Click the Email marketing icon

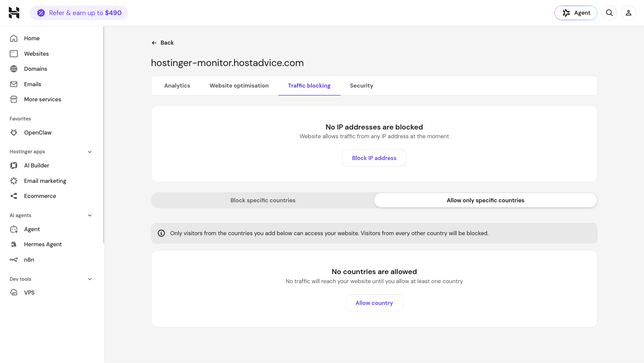point(14,181)
